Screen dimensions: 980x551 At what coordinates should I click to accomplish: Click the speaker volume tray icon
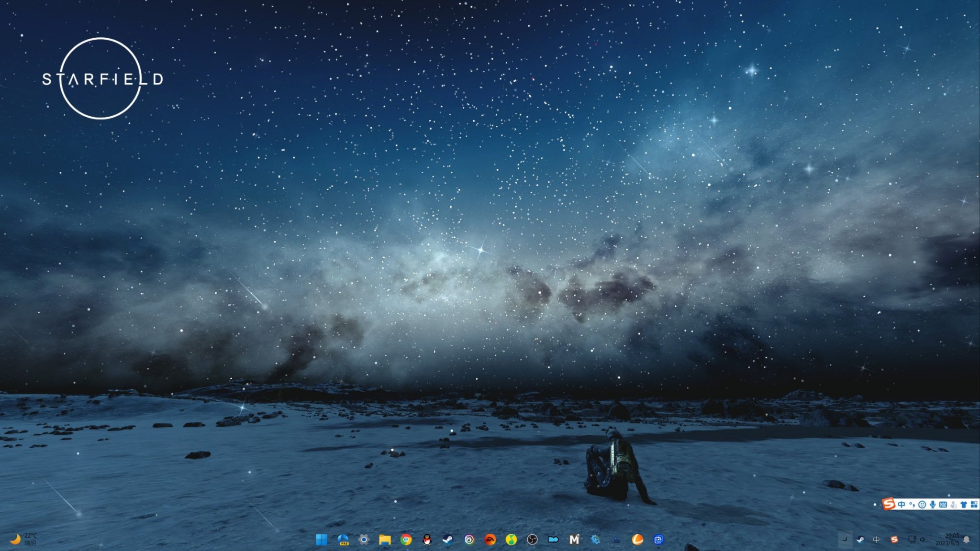click(923, 540)
